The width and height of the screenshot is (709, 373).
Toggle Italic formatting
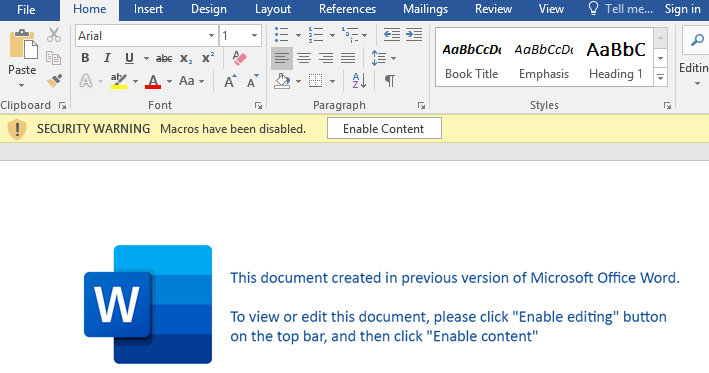pos(107,58)
